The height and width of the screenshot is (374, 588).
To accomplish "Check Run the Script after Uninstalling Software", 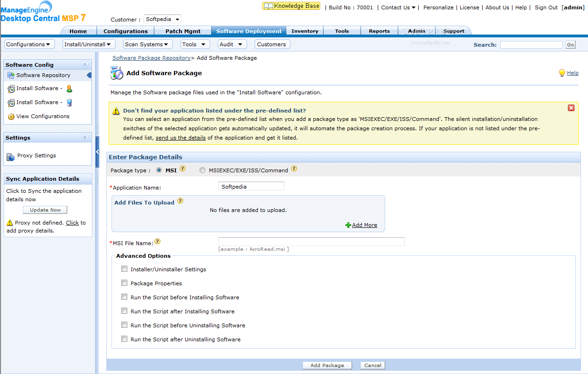I will point(124,339).
